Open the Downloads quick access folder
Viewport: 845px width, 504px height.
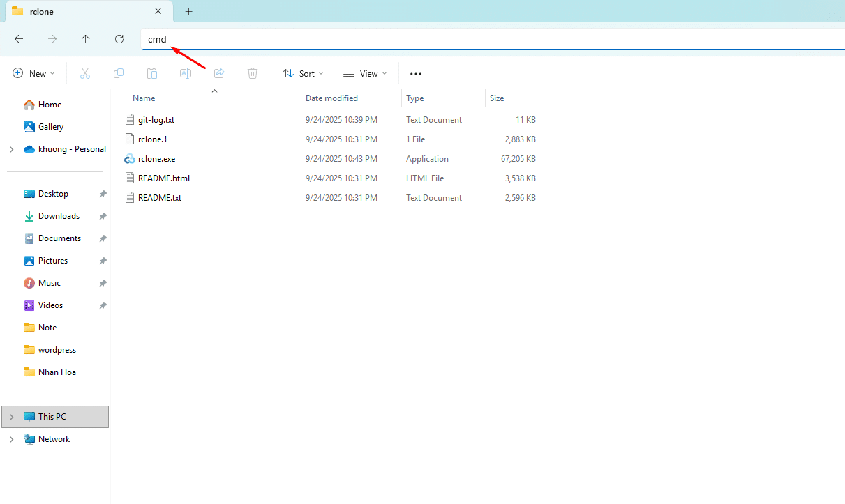[59, 216]
